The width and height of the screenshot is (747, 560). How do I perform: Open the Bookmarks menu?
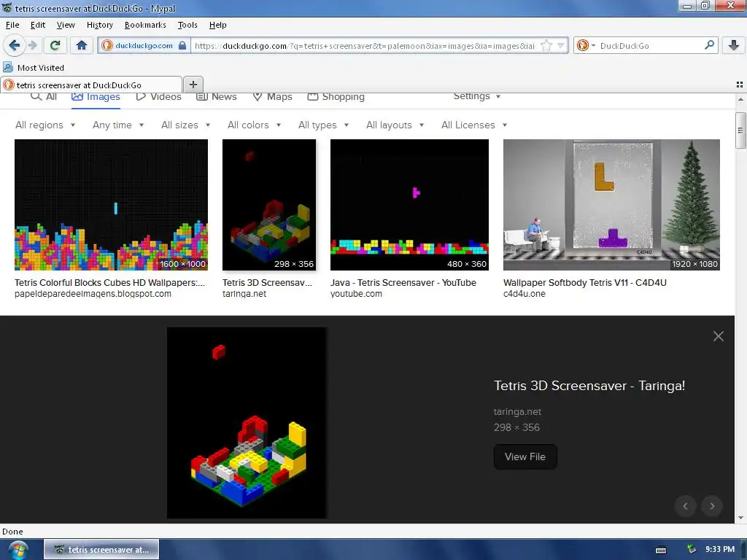[x=145, y=25]
